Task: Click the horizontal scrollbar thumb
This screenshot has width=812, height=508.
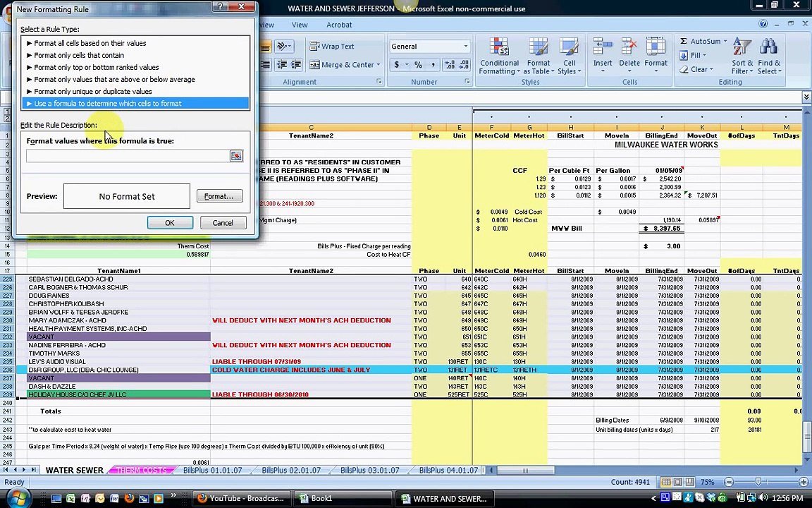Action: (525, 470)
